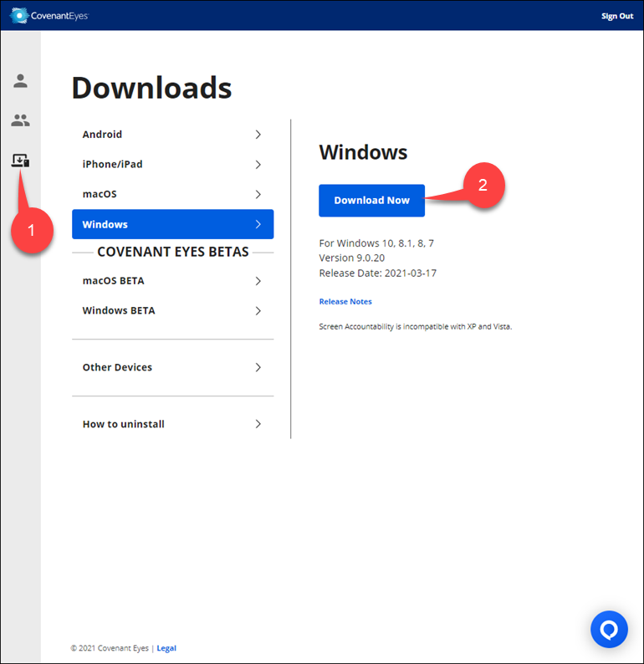Select Windows BETA entry

[x=173, y=310]
